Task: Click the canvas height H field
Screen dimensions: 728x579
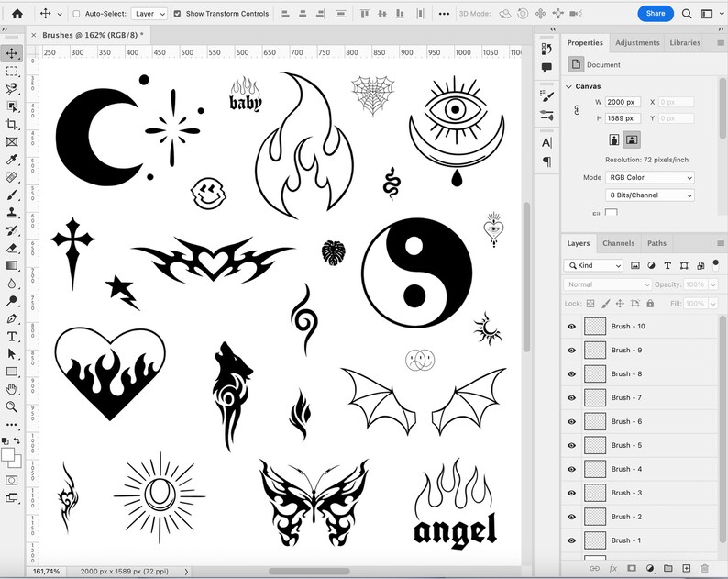Action: tap(623, 118)
